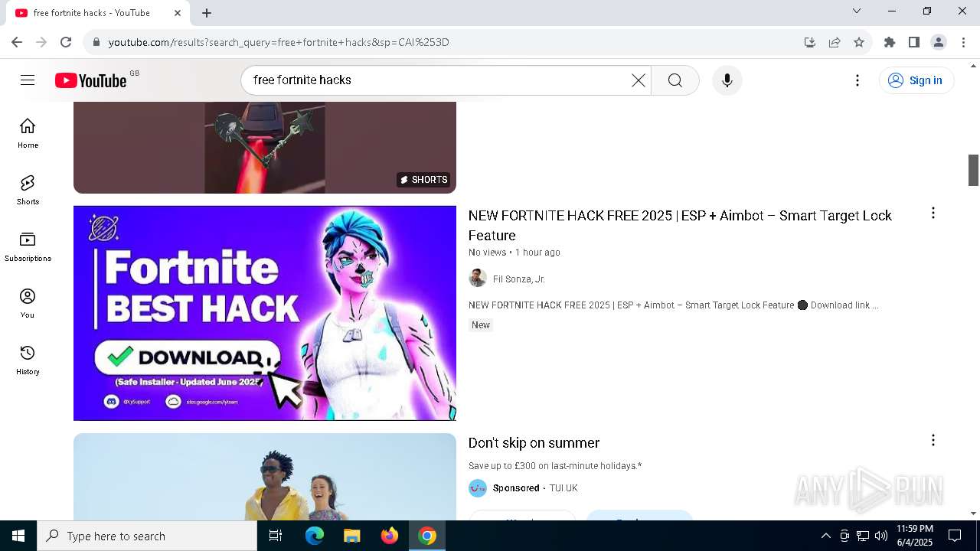Click the Fortnite BEST HACK thumbnail
Viewport: 980px width, 551px height.
[x=265, y=313]
